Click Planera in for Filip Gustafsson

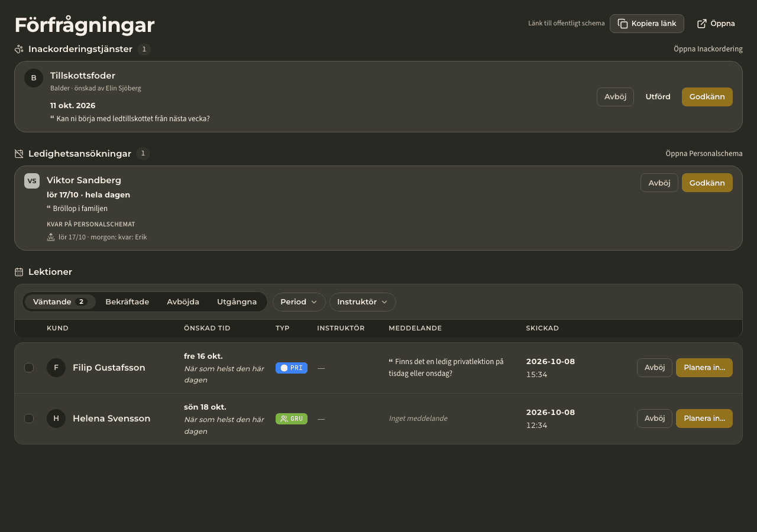coord(704,368)
